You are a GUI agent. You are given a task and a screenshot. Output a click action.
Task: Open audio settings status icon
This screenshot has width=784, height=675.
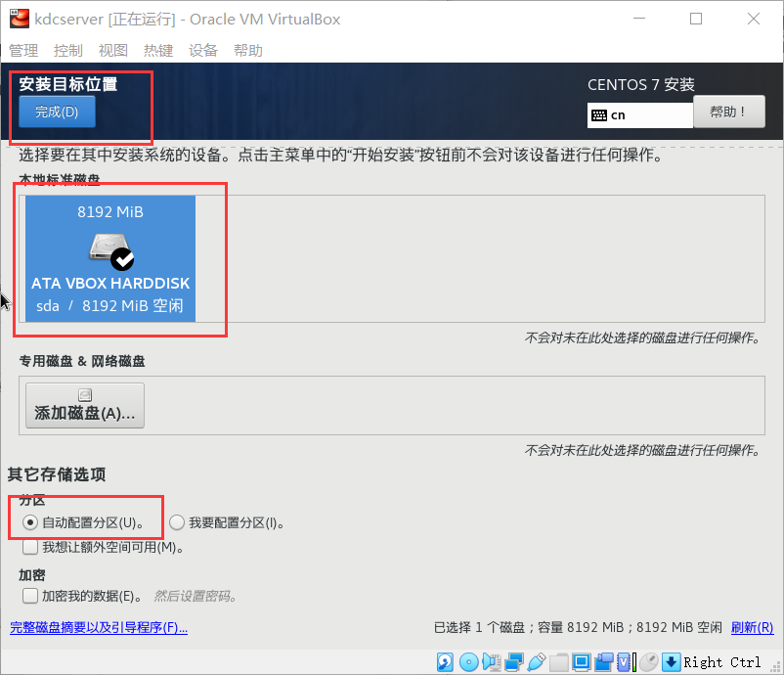492,662
